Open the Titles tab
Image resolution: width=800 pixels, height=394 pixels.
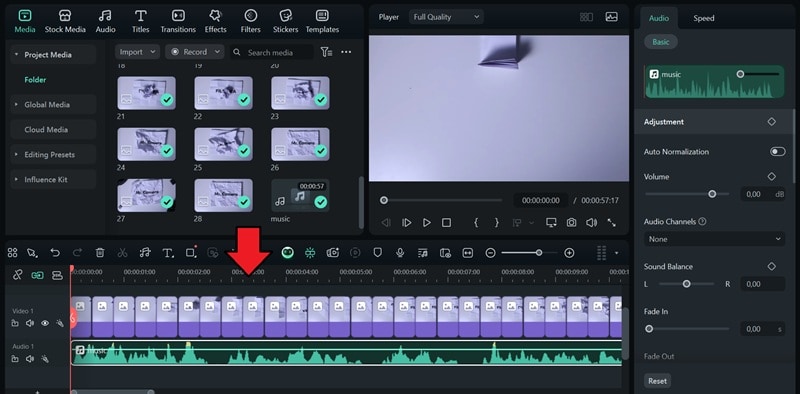click(140, 21)
